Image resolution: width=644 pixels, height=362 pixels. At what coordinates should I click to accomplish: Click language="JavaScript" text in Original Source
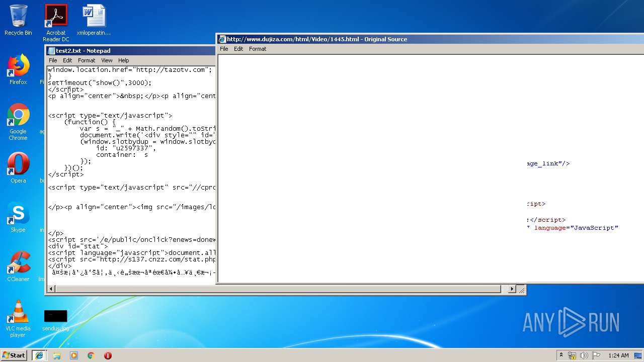(x=576, y=228)
